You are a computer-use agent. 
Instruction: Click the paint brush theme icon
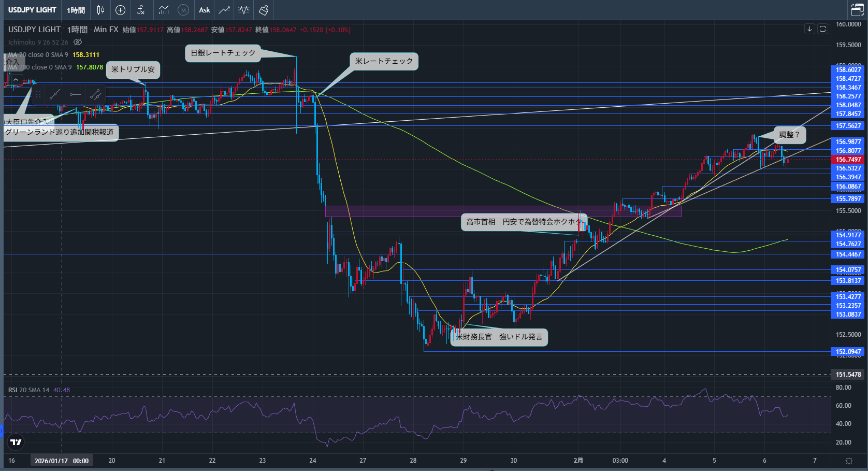pos(264,10)
